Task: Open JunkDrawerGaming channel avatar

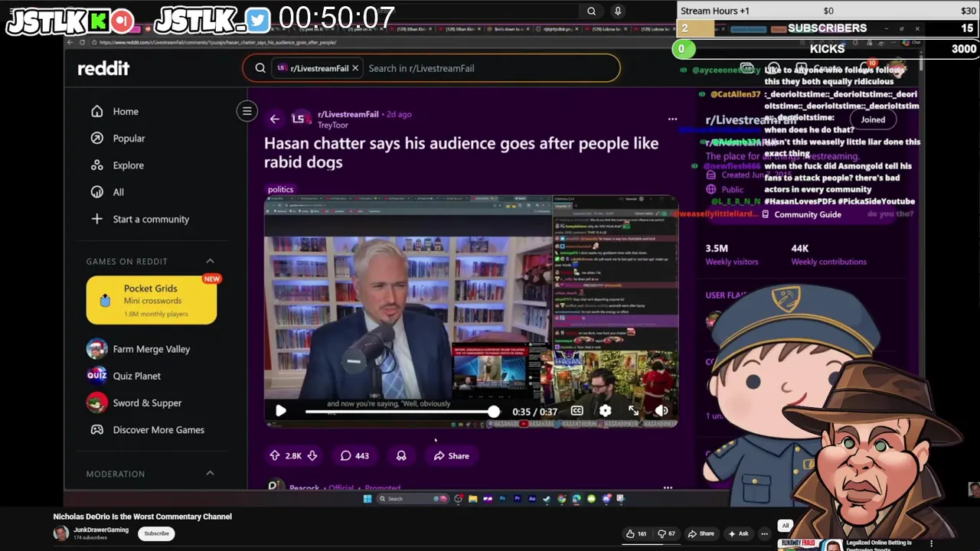Action: (60, 533)
